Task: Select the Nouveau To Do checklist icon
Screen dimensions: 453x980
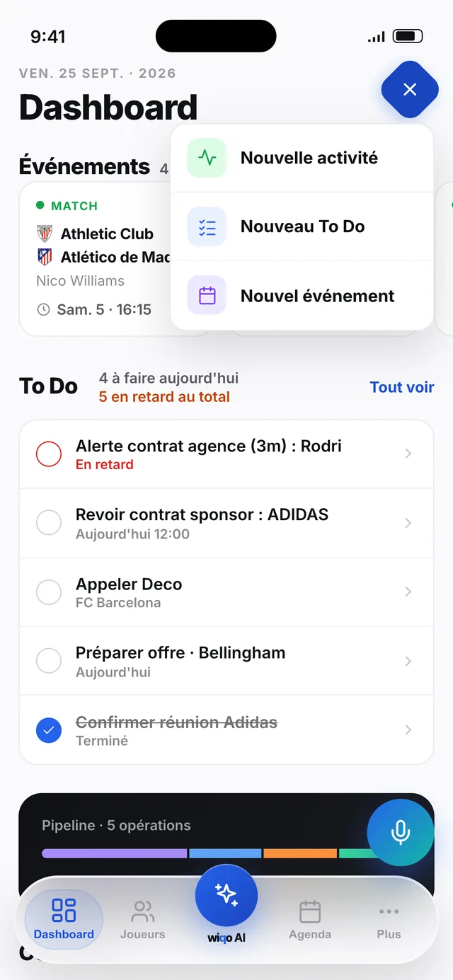Action: coord(207,226)
